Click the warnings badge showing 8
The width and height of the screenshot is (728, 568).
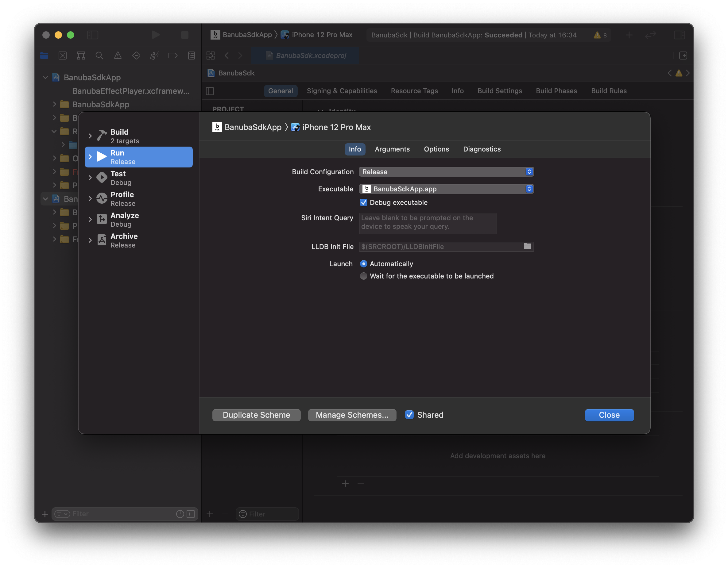click(600, 35)
